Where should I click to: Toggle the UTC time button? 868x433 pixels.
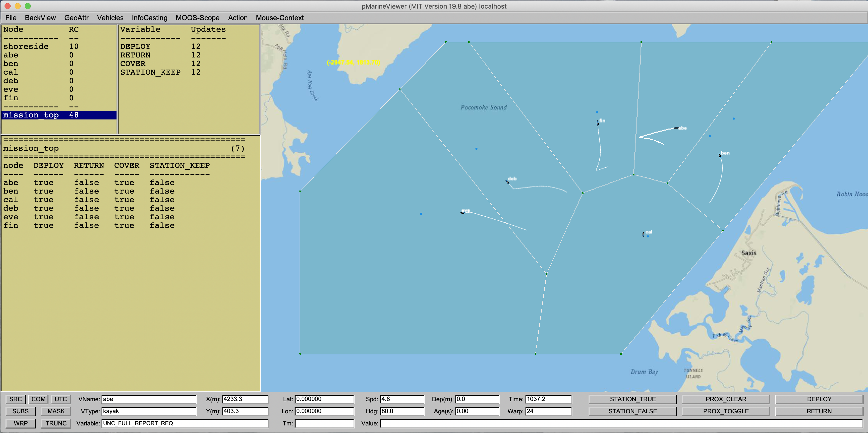pos(61,399)
